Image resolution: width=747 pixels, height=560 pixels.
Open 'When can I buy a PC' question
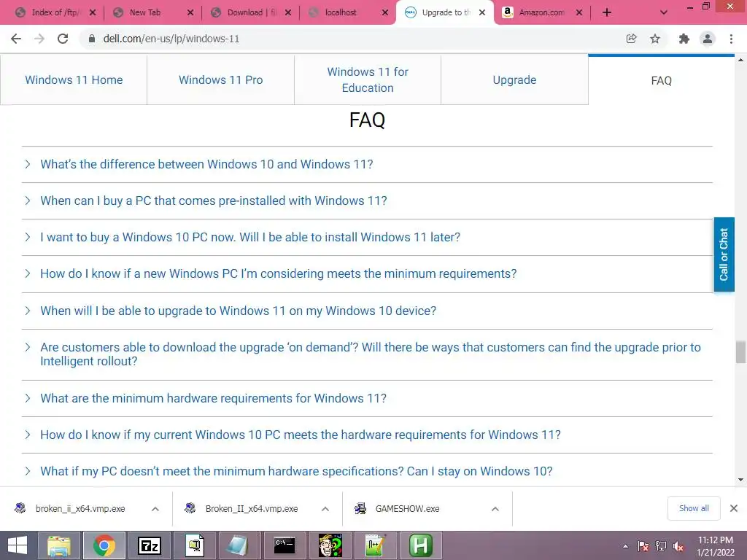click(214, 201)
